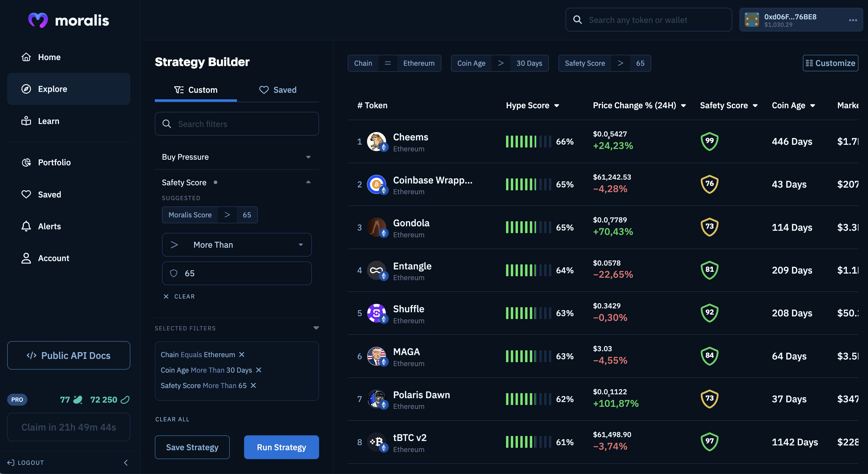868x474 pixels.
Task: Click the 77 beans counter icon
Action: click(x=78, y=400)
